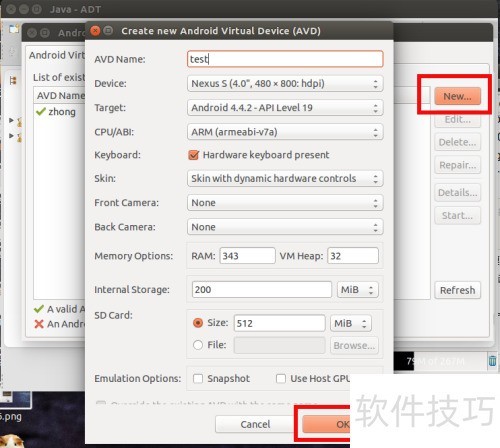This screenshot has width=500, height=448.
Task: Click Cancel in the Create AVD dialog
Action: [256, 424]
